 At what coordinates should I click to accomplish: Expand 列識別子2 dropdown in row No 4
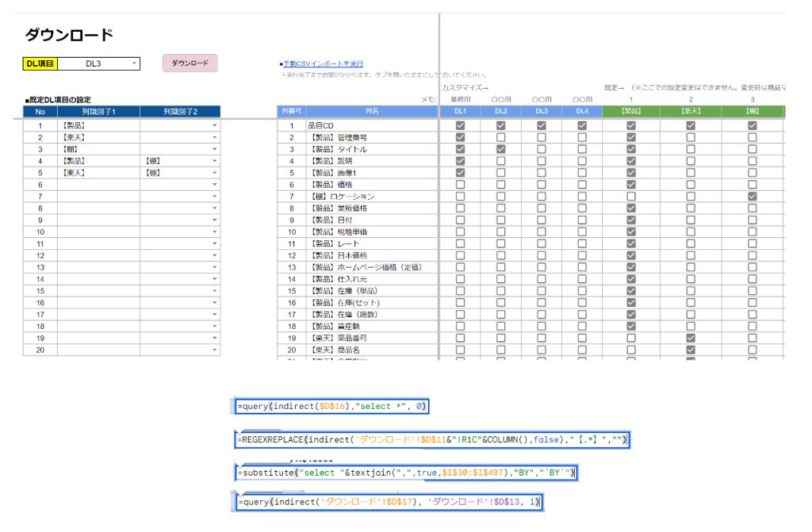point(214,161)
